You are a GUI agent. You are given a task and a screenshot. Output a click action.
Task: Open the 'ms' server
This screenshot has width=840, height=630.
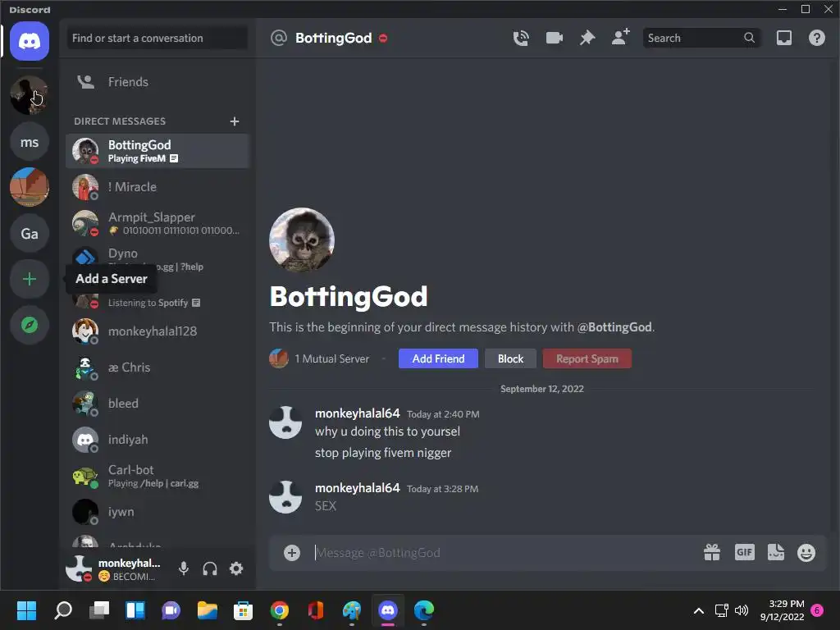tap(30, 142)
